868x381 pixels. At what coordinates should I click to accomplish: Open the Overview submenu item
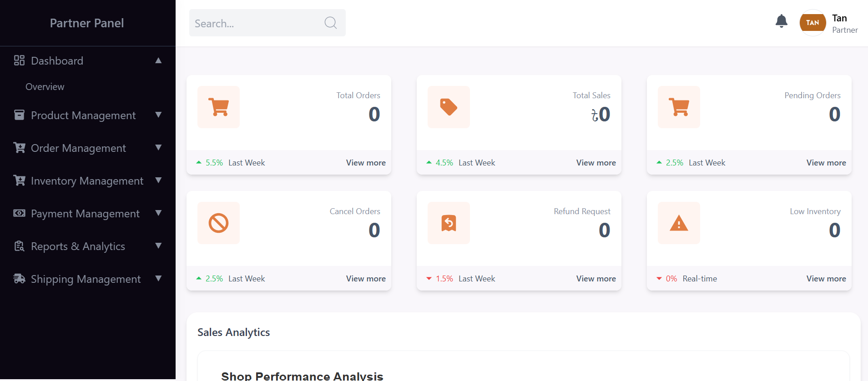point(45,87)
